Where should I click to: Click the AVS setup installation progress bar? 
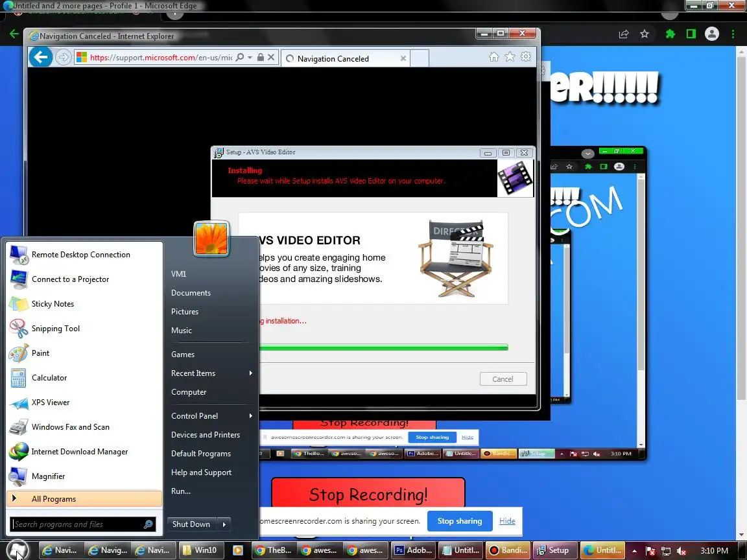point(383,347)
